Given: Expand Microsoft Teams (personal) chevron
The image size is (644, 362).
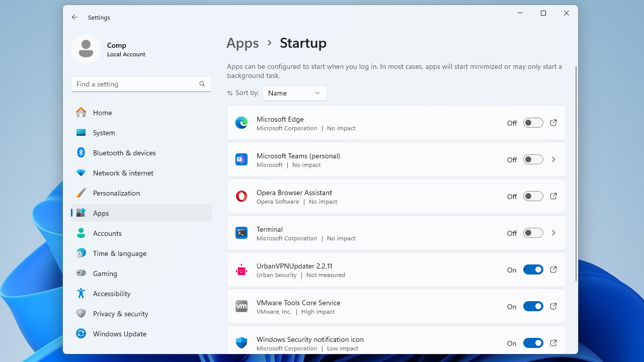Looking at the screenshot, I should (x=553, y=159).
